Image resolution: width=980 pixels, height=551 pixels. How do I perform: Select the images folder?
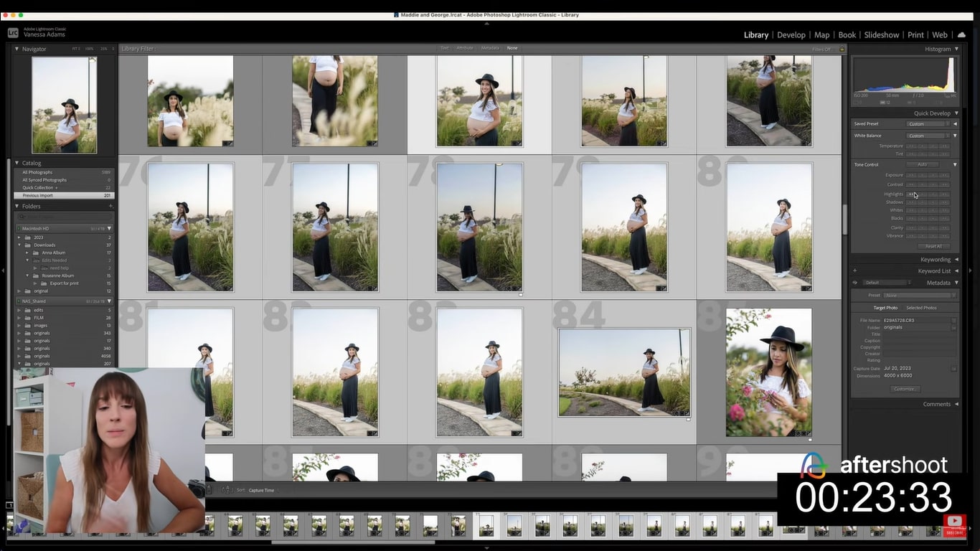[x=65, y=325]
